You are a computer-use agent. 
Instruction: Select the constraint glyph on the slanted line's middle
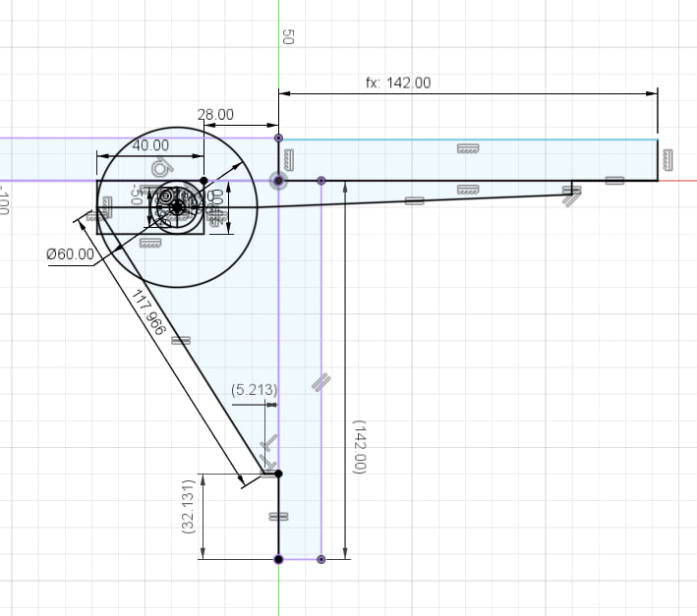[414, 200]
